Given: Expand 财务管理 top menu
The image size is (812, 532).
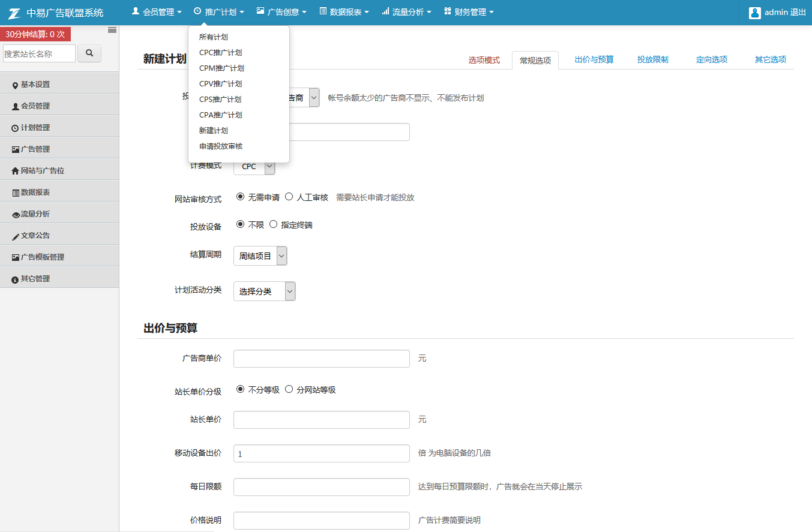Looking at the screenshot, I should [469, 12].
